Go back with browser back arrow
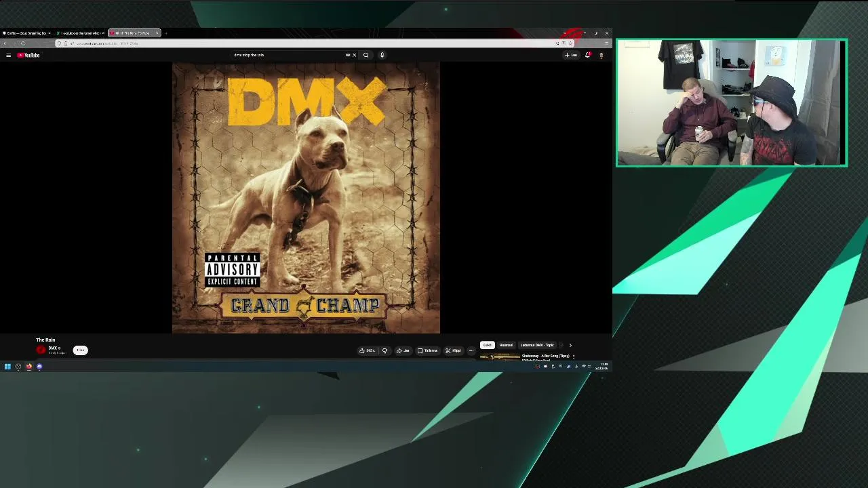 click(x=5, y=43)
